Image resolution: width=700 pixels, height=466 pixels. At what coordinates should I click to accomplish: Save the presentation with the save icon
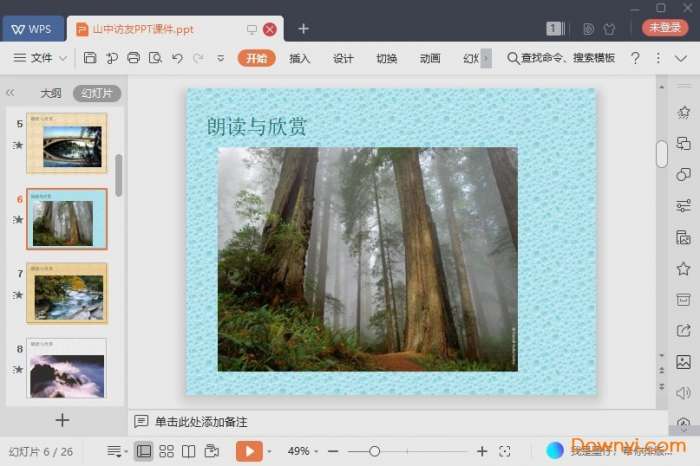click(x=90, y=58)
